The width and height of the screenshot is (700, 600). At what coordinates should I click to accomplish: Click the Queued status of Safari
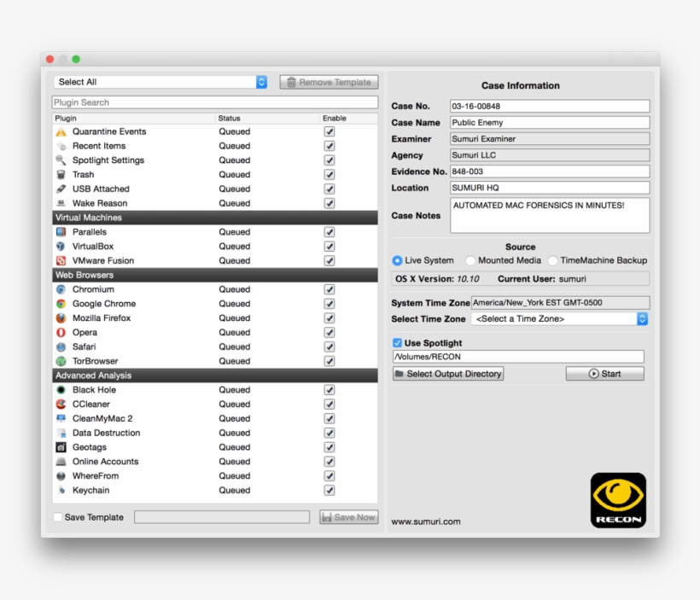235,347
